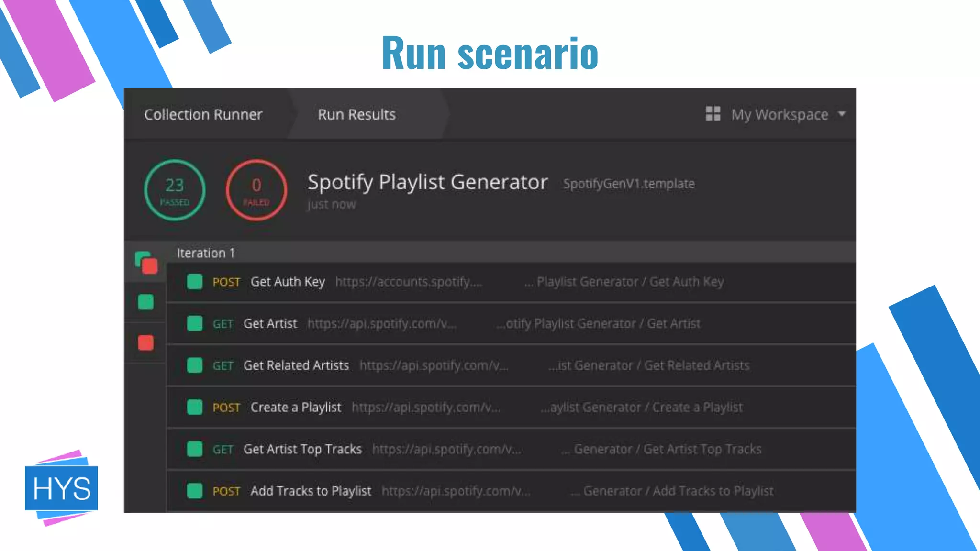Click POST method label of Get Auth Key
Screen dimensions: 980x551
[x=226, y=282]
